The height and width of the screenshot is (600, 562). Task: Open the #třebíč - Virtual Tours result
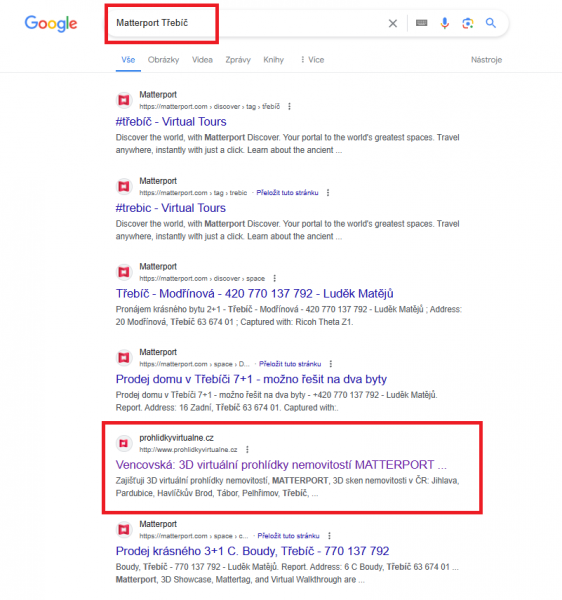tap(171, 122)
